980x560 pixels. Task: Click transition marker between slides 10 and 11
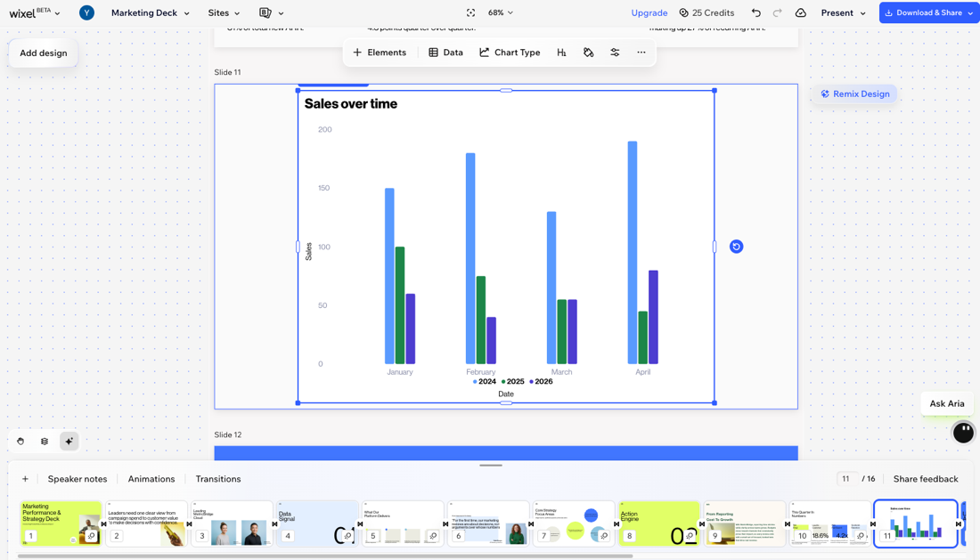(x=873, y=523)
